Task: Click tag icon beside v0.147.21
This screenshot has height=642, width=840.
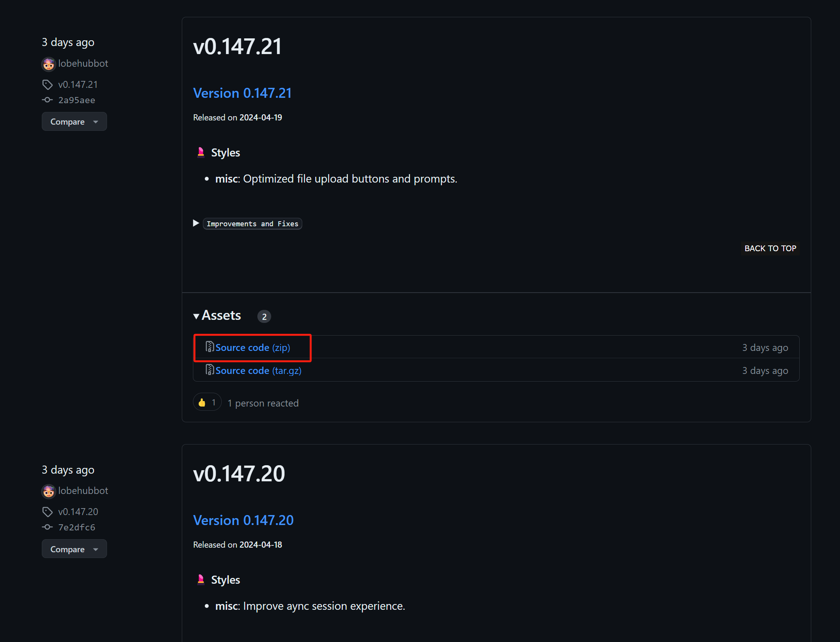Action: pos(47,84)
